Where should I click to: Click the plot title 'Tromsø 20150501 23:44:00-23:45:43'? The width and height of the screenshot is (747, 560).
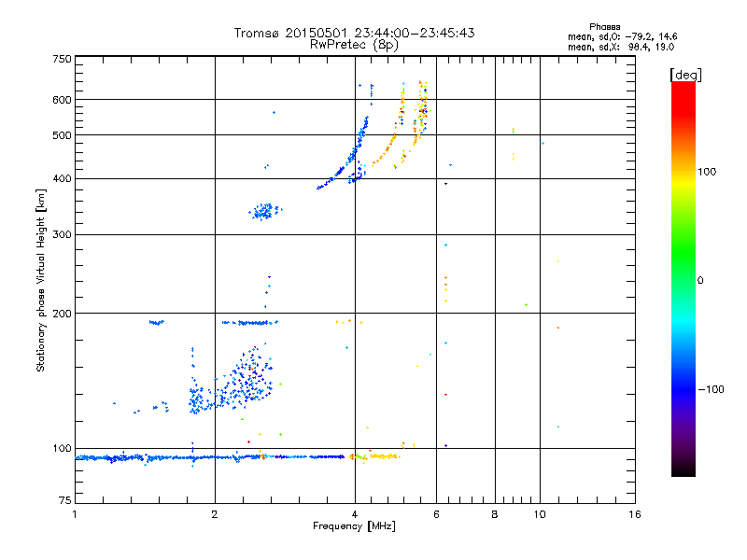pyautogui.click(x=354, y=33)
